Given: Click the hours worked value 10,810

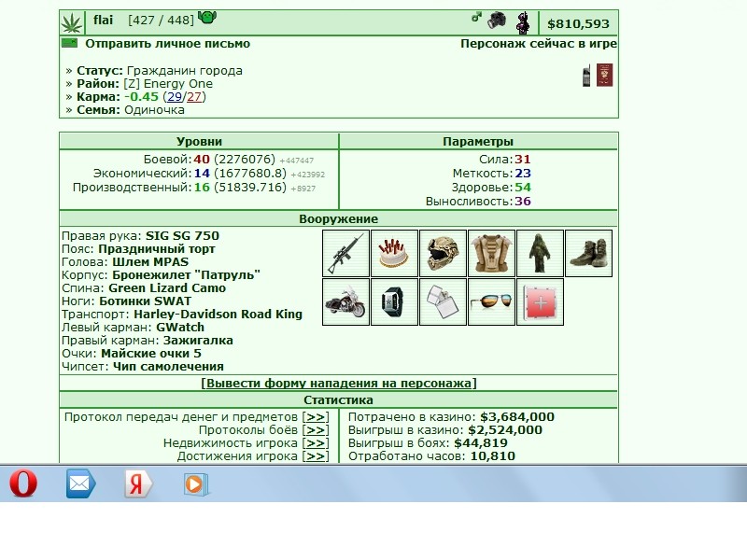Looking at the screenshot, I should [493, 456].
